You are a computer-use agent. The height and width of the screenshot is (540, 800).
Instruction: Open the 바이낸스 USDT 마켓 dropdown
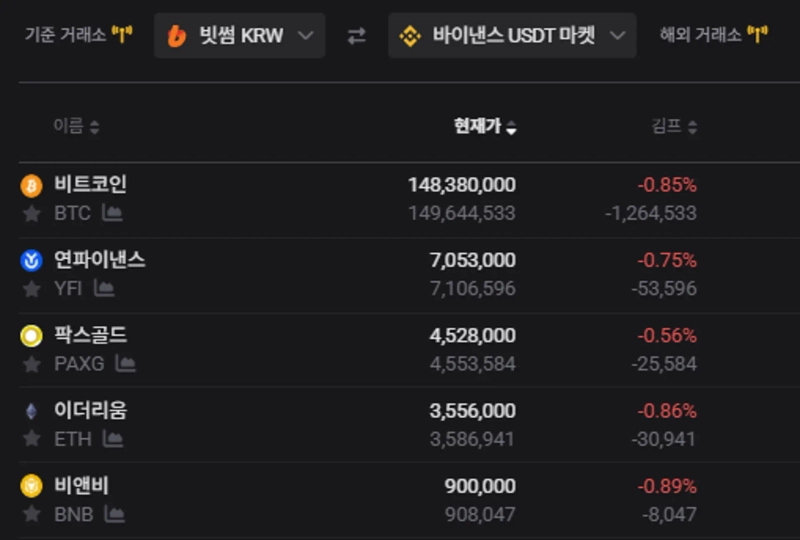point(512,36)
